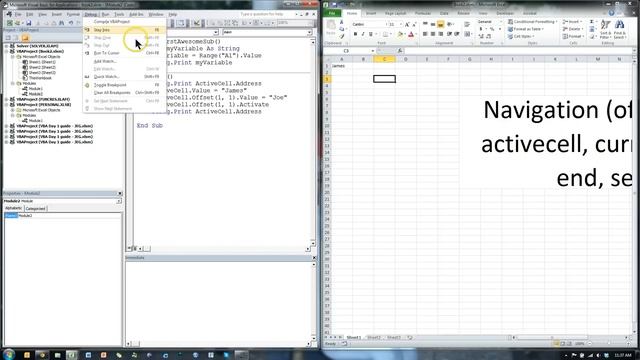Click the View Microsoft Excel icon in VBA toolbar
The image size is (640, 360).
9,23
